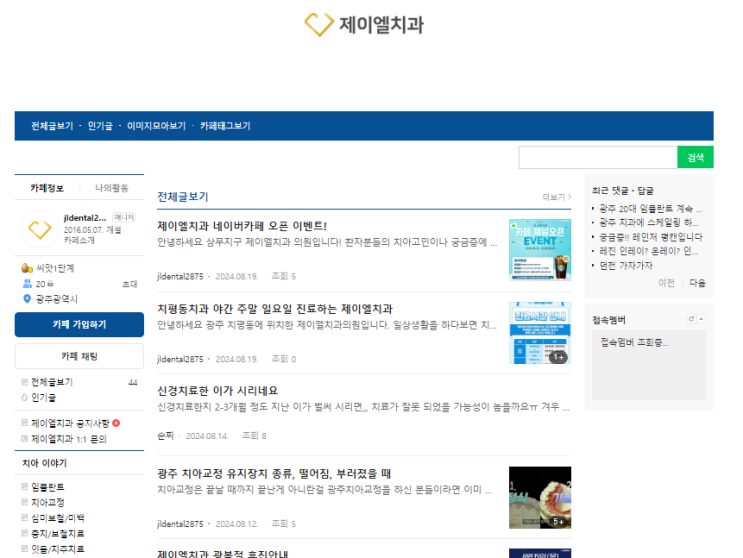The width and height of the screenshot is (743, 558).
Task: Open recent comment 궁금증!! 레인저 평캔입니다
Action: [651, 237]
